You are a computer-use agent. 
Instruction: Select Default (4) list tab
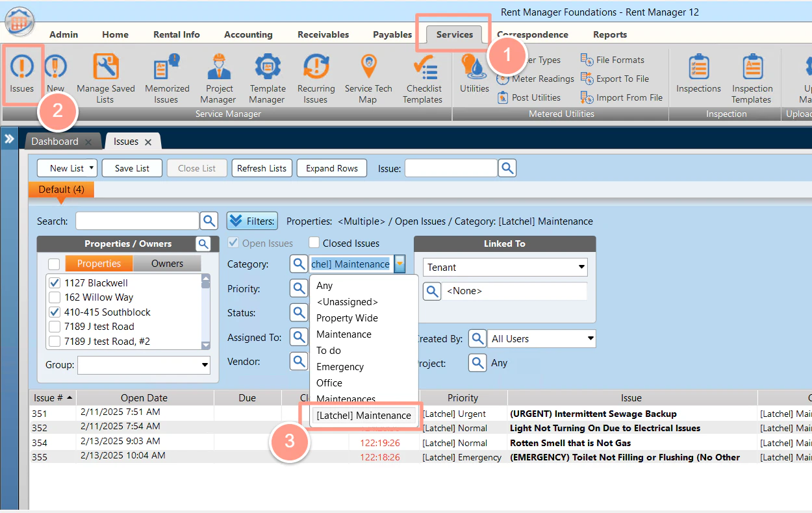[x=61, y=190]
